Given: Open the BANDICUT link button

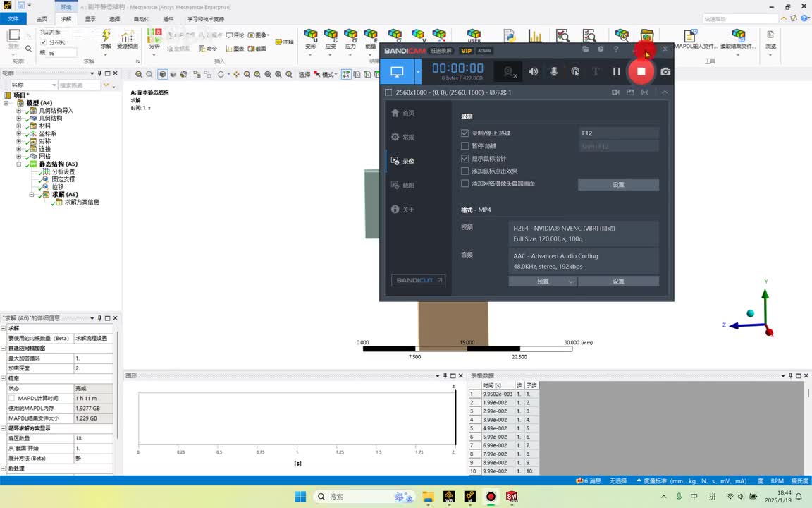Looking at the screenshot, I should click(419, 280).
